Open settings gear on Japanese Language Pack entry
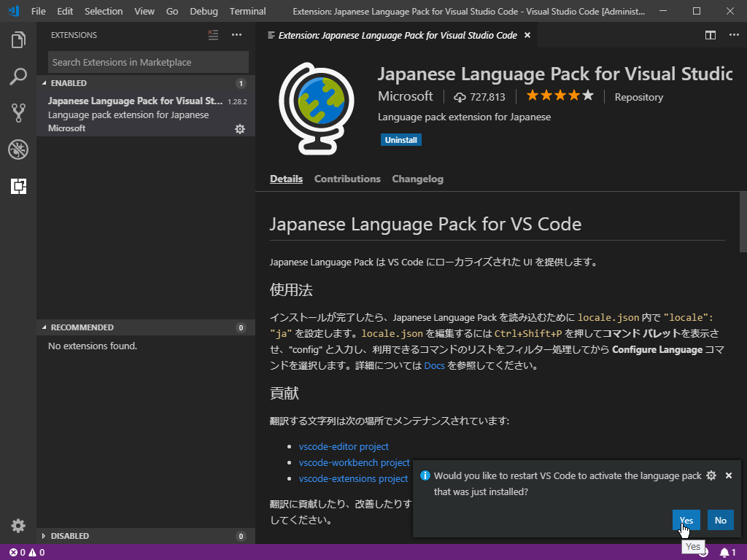747x560 pixels. [240, 129]
